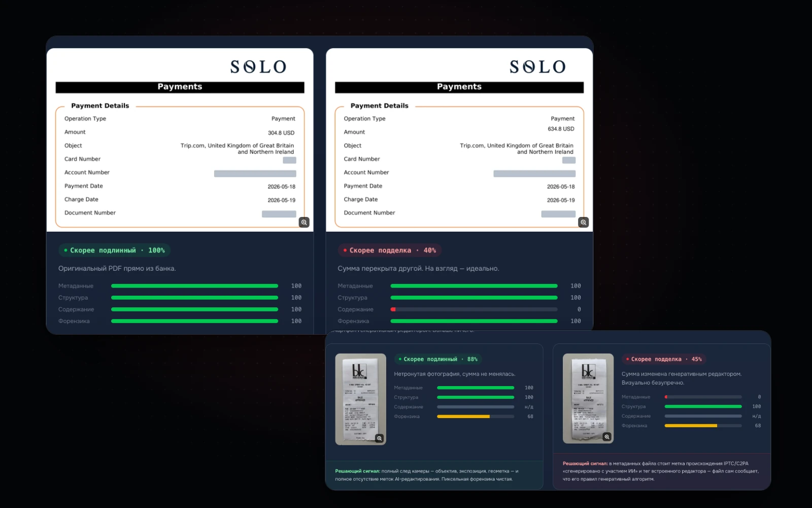Screen dimensions: 812x508
Task: Click the Payments header on right document
Action: [459, 87]
